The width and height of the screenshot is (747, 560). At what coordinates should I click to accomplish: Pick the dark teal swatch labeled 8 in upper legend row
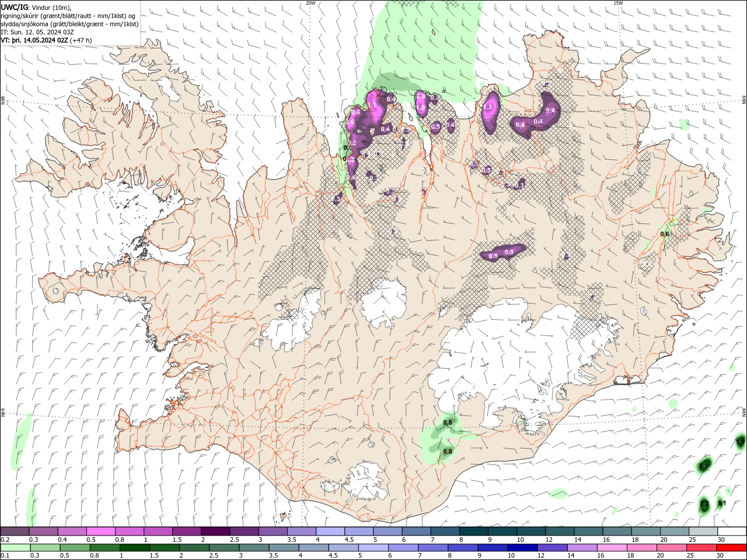coord(474,531)
